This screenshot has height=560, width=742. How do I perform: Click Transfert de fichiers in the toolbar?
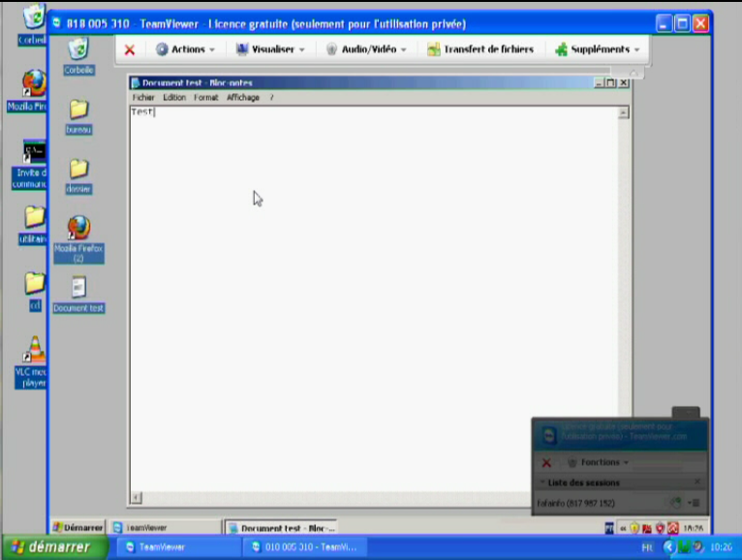click(x=480, y=49)
